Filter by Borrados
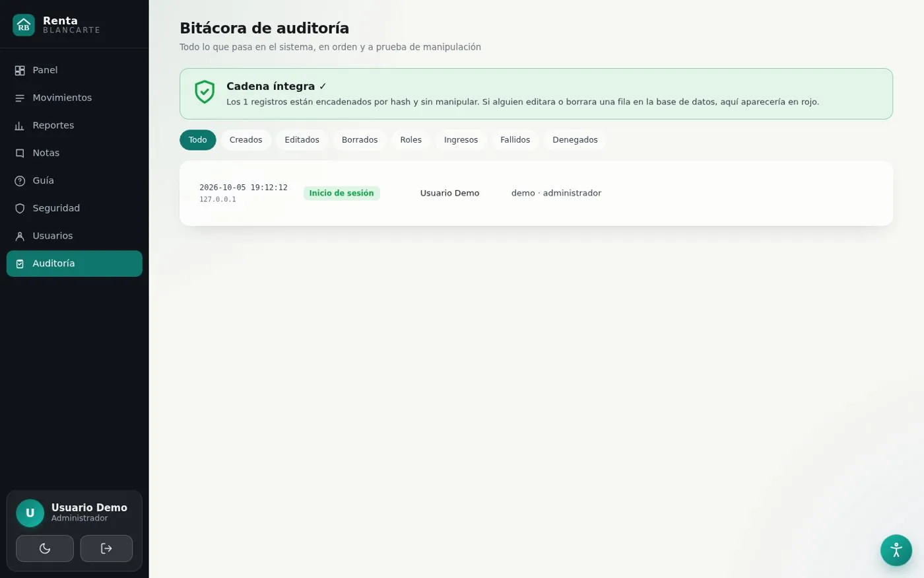 (x=360, y=140)
